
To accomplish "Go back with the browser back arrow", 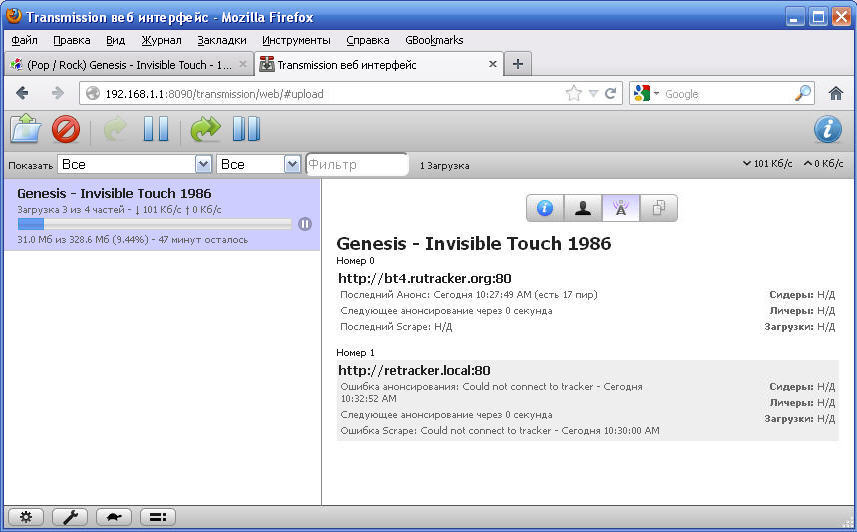I will click(22, 93).
